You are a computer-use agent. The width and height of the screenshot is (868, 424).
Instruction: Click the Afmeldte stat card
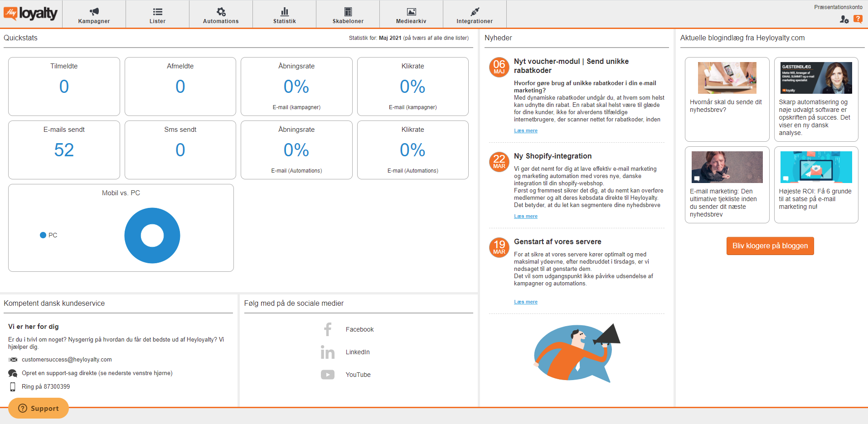coord(180,87)
